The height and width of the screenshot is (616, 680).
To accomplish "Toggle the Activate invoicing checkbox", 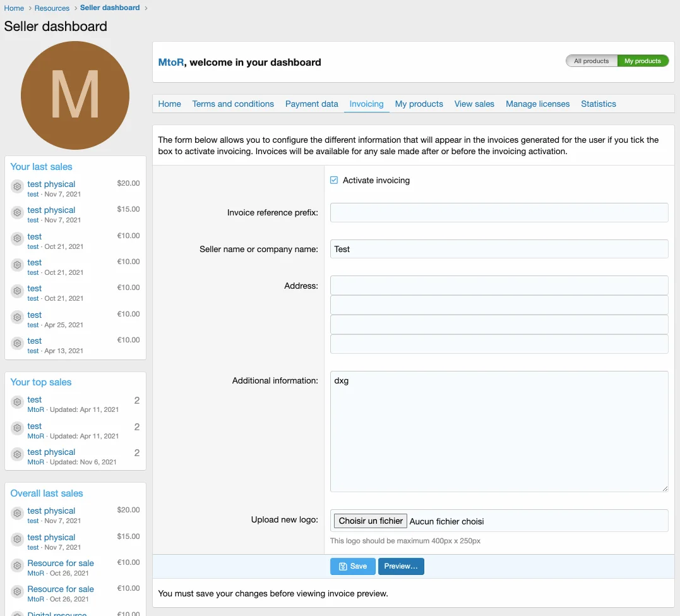I will (334, 180).
